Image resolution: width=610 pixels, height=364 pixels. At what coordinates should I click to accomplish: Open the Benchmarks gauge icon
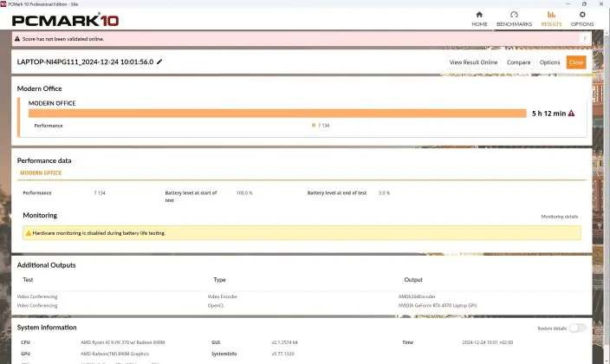pos(514,15)
